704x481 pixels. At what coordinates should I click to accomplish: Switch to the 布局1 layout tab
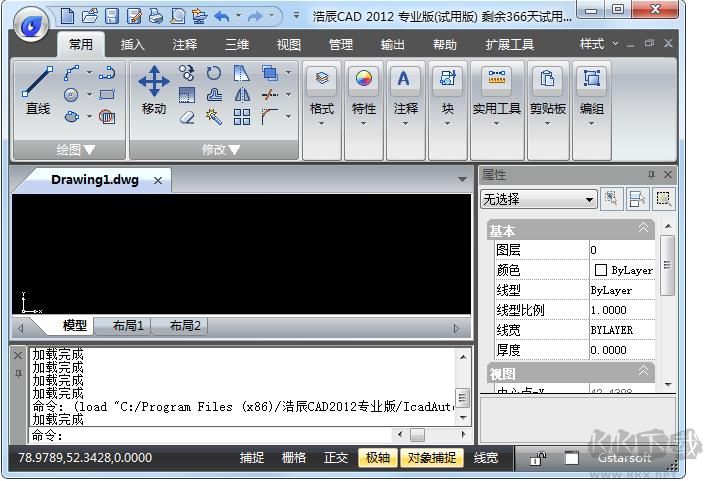tap(128, 326)
